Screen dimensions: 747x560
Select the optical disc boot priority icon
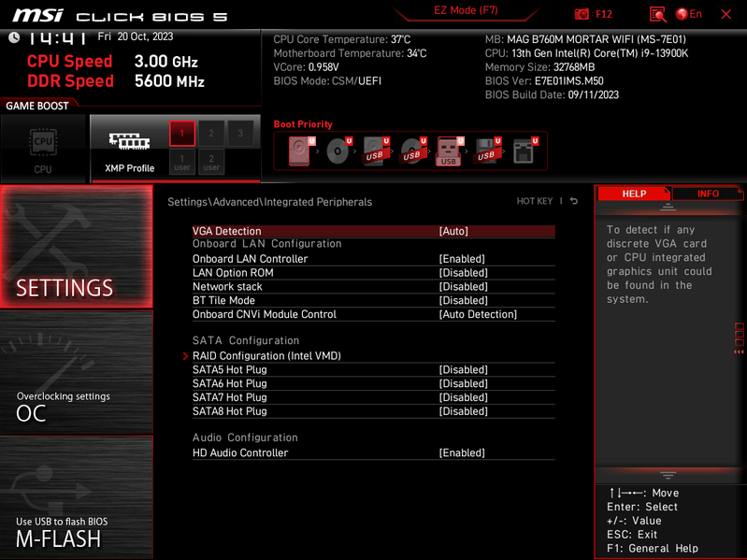pyautogui.click(x=338, y=151)
